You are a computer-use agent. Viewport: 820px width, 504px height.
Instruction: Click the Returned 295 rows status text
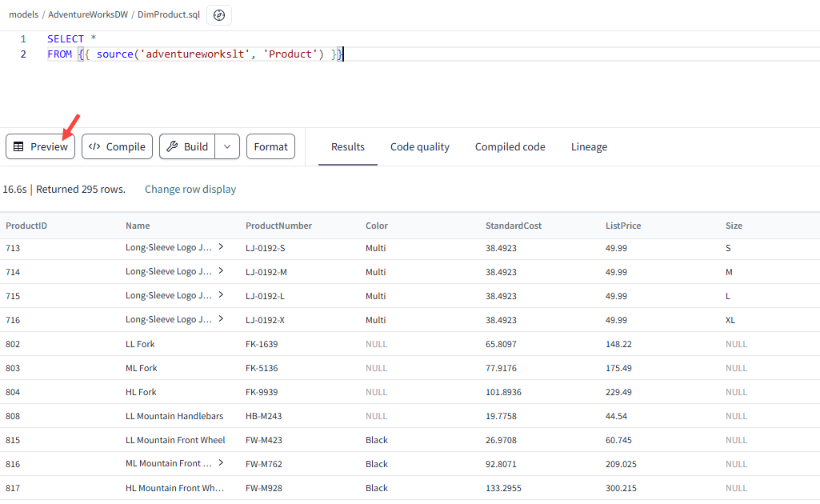pyautogui.click(x=81, y=190)
